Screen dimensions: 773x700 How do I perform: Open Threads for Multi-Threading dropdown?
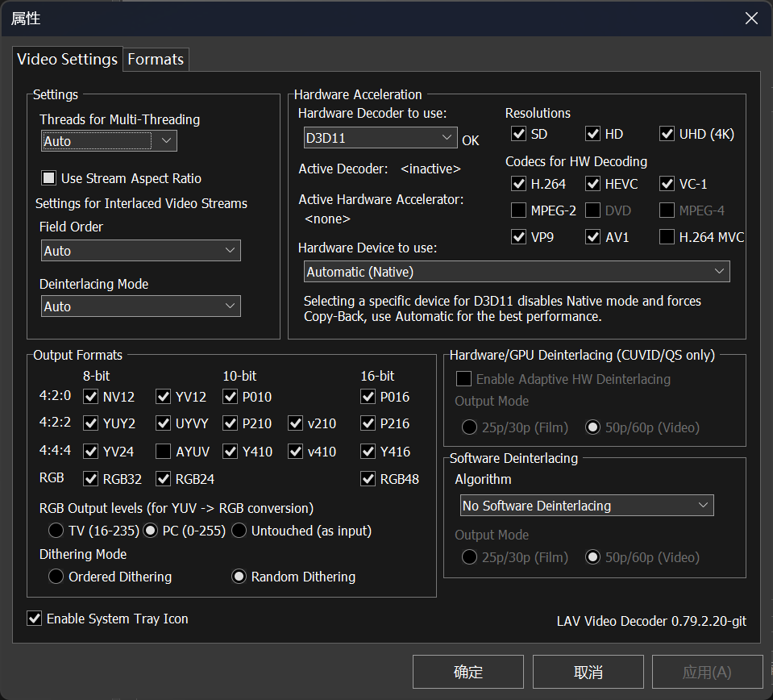pos(109,141)
